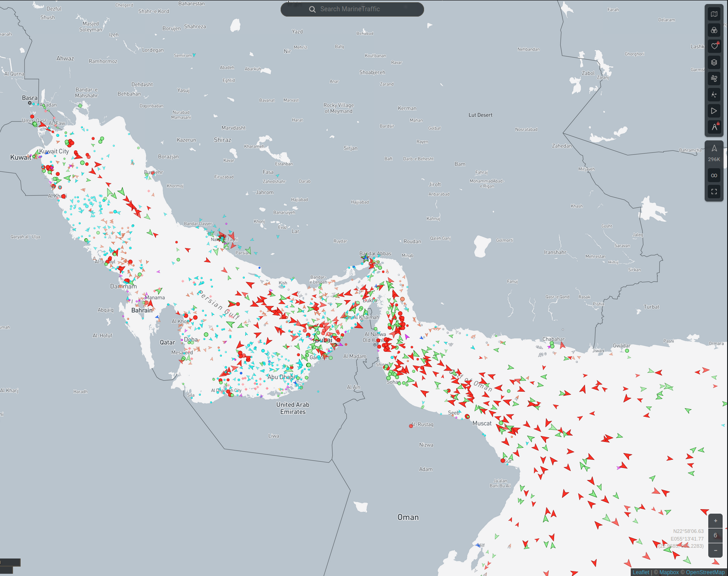The width and height of the screenshot is (728, 576).
Task: Click the Bahrain label
Action: 142,310
